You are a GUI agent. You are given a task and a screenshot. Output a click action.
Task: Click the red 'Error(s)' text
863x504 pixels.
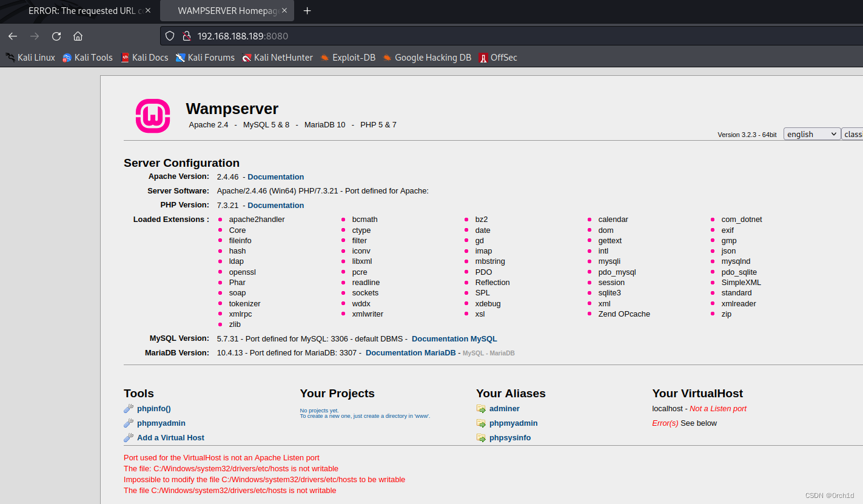point(665,423)
